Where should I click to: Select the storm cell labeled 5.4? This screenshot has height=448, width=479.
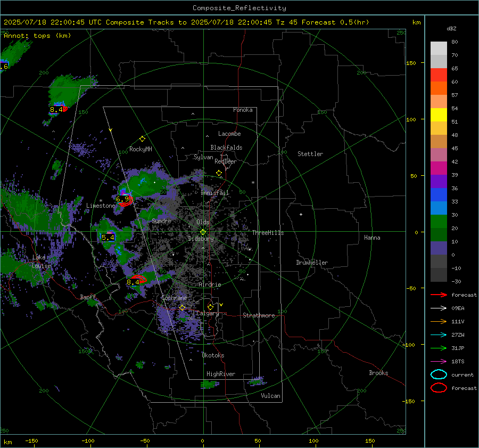[108, 237]
